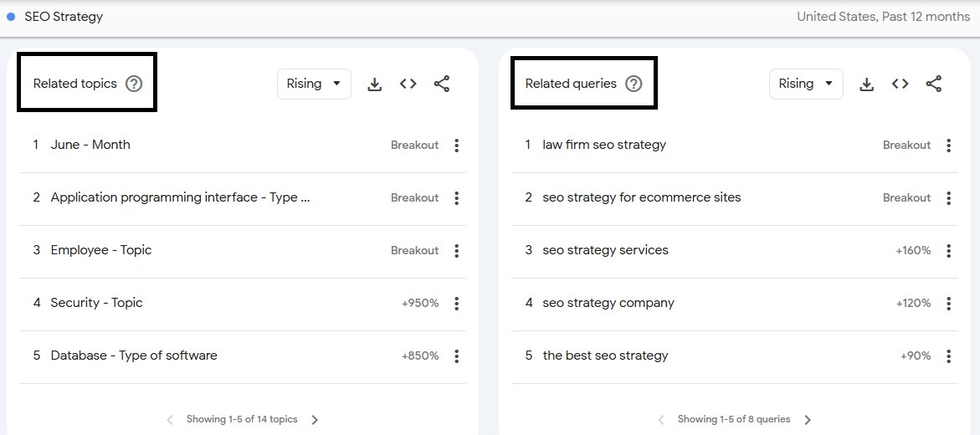
Task: Open the June - Month topic
Action: [x=90, y=145]
